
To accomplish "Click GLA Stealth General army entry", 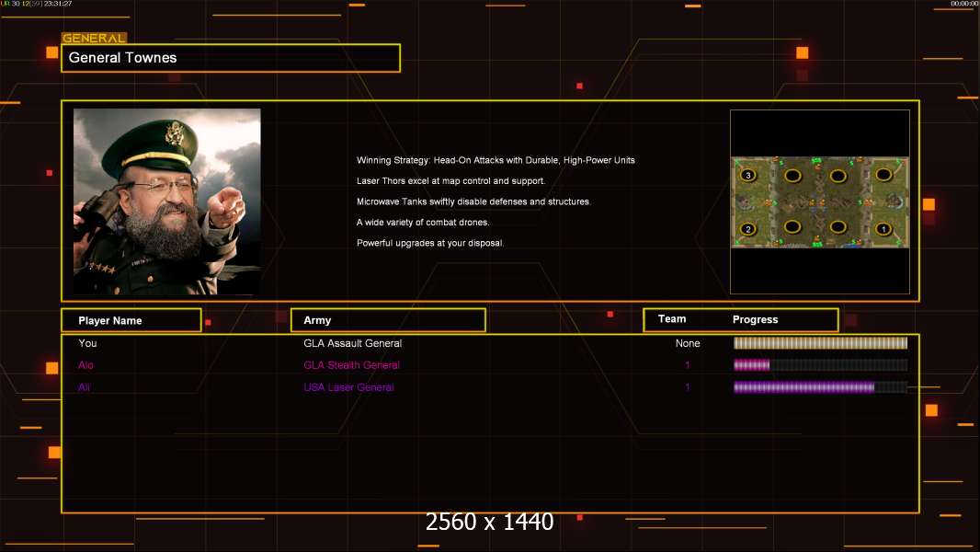I will 351,365.
